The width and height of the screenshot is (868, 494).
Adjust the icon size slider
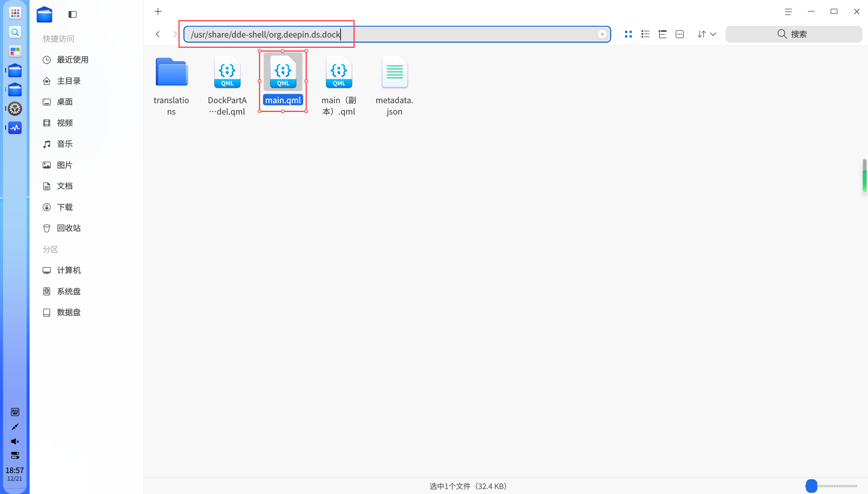click(x=831, y=486)
